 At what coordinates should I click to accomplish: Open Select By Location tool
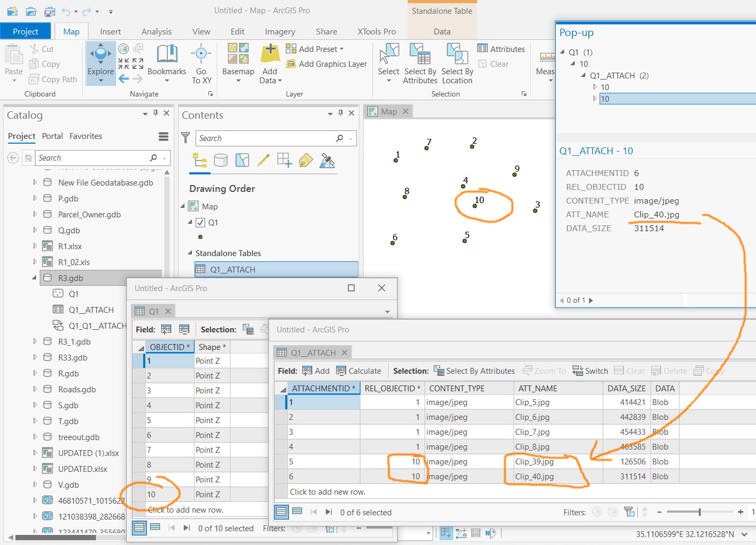tap(457, 64)
